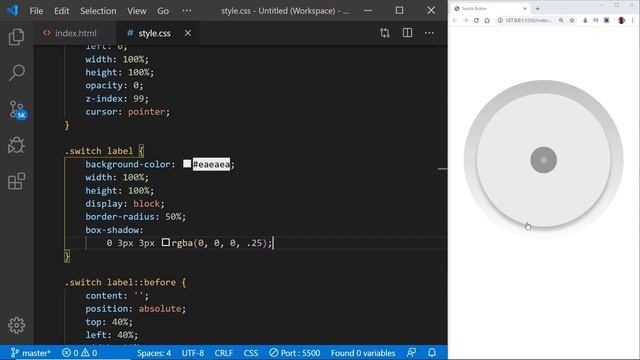Image resolution: width=640 pixels, height=360 pixels.
Task: Go forward in the browser
Action: coord(465,20)
